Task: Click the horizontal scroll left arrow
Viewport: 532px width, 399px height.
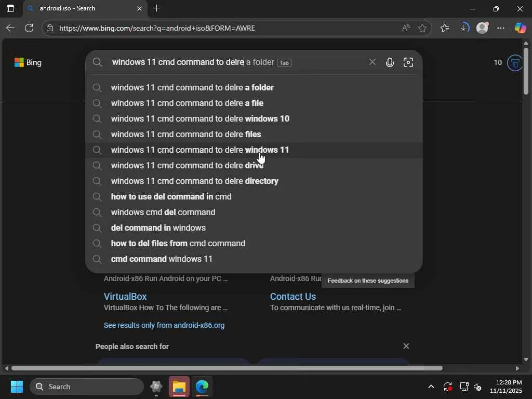Action: tap(6, 368)
